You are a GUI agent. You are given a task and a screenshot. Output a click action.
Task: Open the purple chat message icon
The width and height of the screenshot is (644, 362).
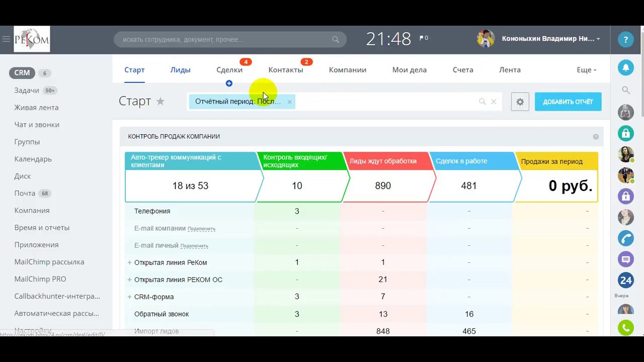click(626, 259)
